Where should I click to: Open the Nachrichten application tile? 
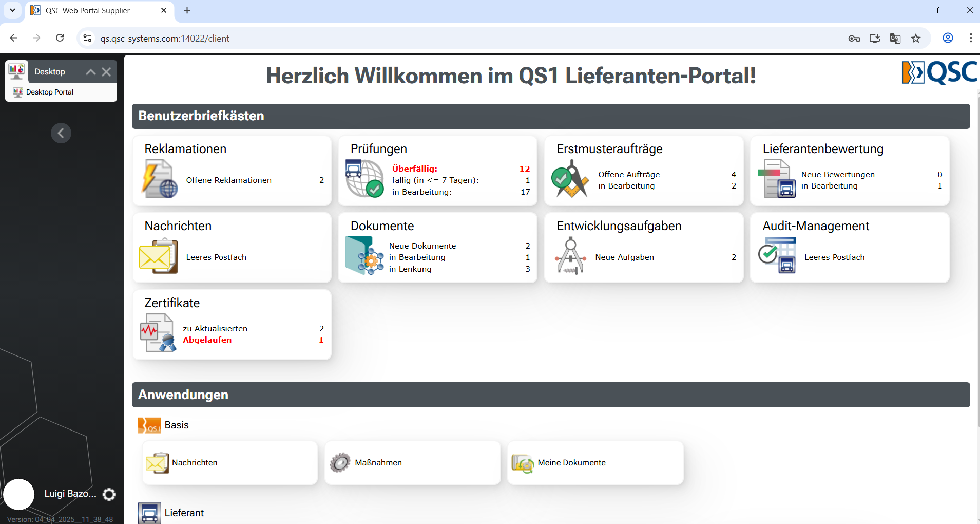point(230,463)
